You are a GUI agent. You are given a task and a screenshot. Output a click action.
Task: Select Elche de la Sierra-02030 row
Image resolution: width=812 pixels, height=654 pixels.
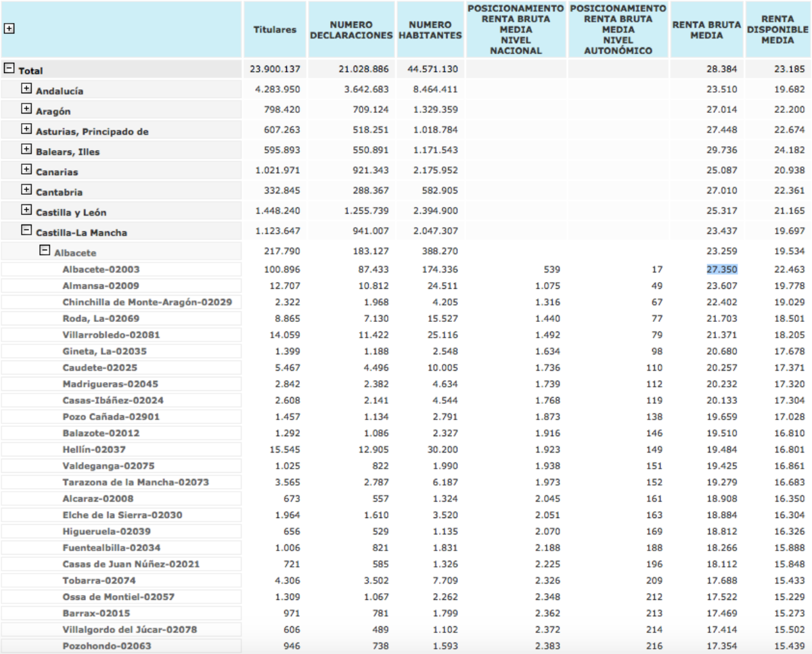[x=122, y=515]
